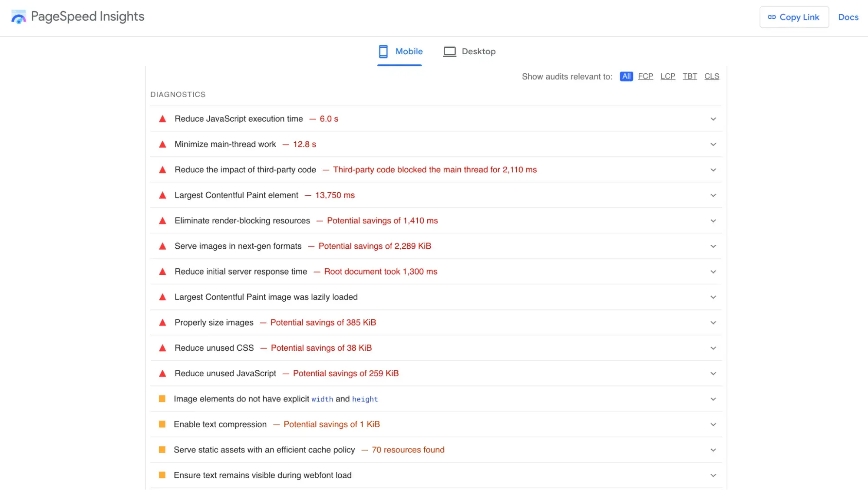868x490 pixels.
Task: Click 'Minimize main-thread work' text
Action: (225, 145)
